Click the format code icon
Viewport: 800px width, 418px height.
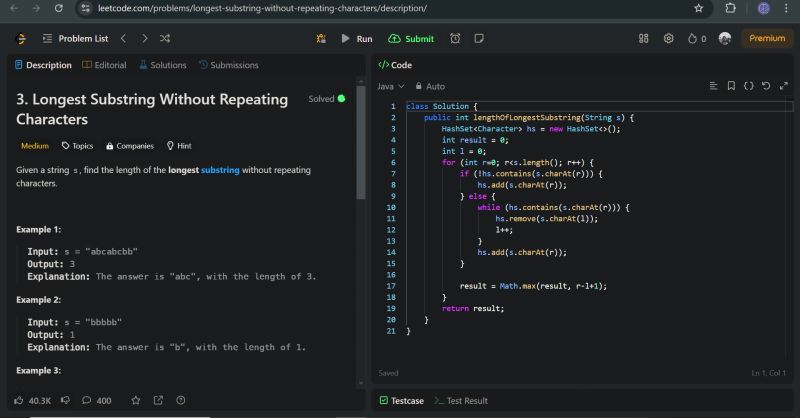coord(713,86)
